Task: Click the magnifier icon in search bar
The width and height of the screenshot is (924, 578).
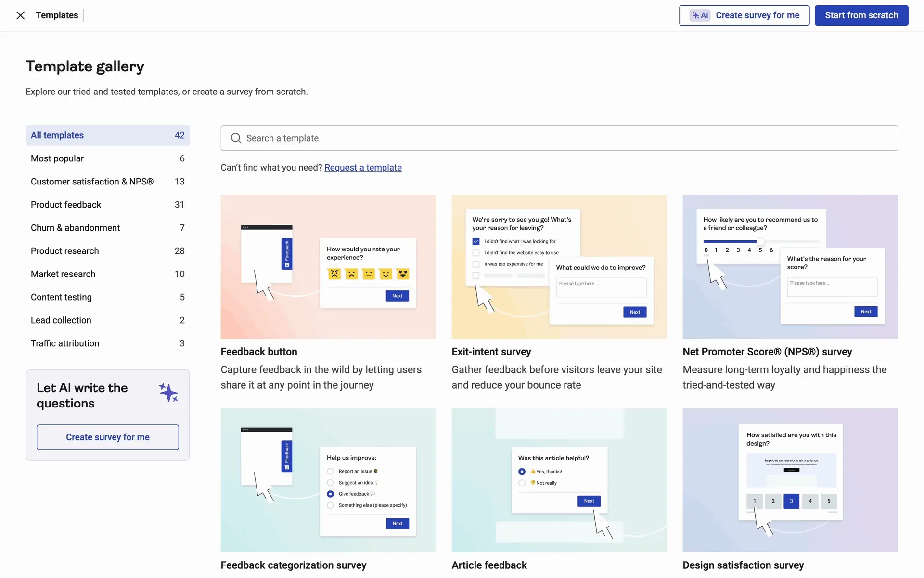Action: tap(236, 138)
